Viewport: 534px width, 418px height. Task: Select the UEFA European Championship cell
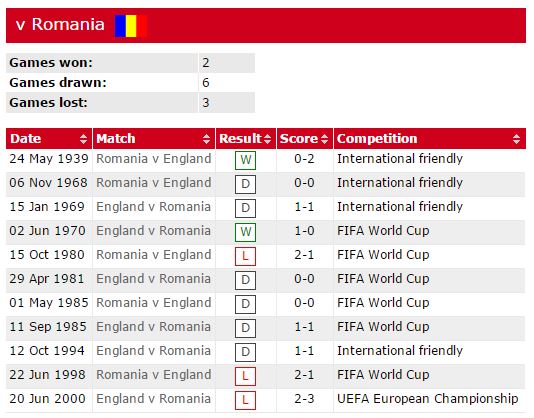[x=427, y=399]
